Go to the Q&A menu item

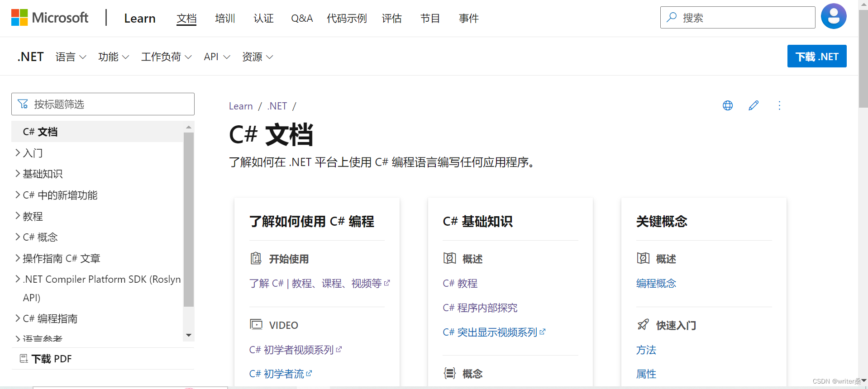pyautogui.click(x=302, y=19)
